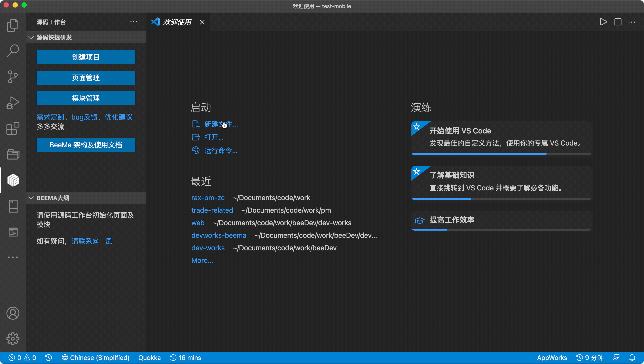Show additional views via activity bar ellipsis

coord(13,257)
